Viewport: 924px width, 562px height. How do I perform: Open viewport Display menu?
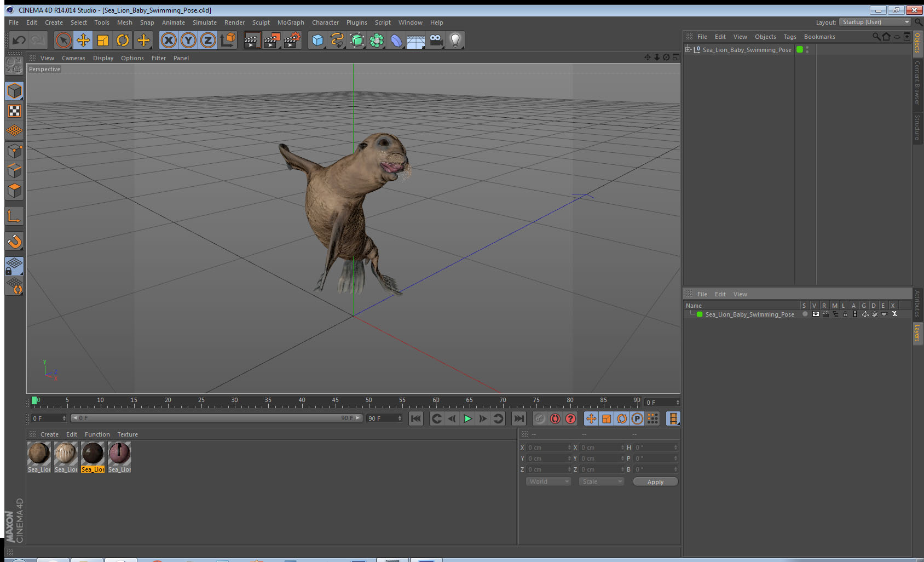tap(103, 58)
